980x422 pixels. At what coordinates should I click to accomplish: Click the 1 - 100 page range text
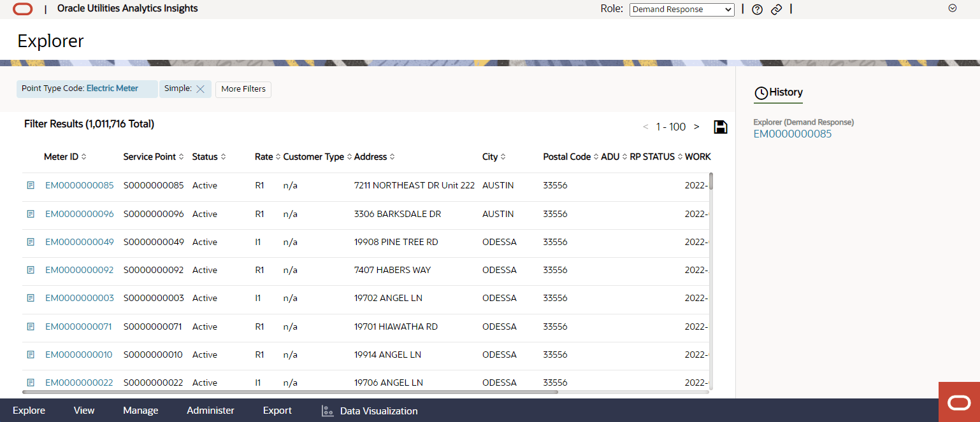tap(671, 127)
